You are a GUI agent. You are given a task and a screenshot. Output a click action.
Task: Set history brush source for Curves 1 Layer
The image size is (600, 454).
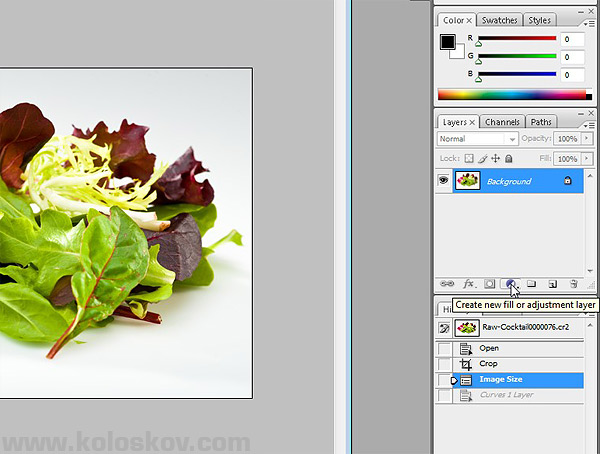click(444, 395)
